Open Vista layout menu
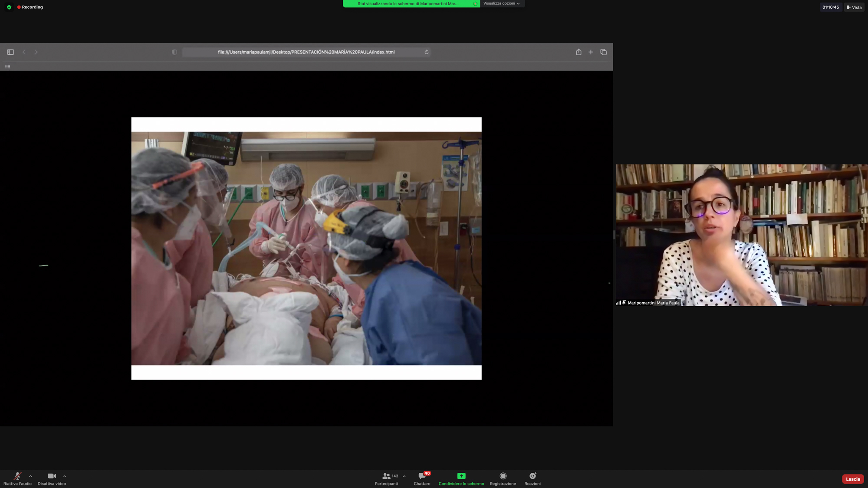This screenshot has width=868, height=488. (x=854, y=7)
